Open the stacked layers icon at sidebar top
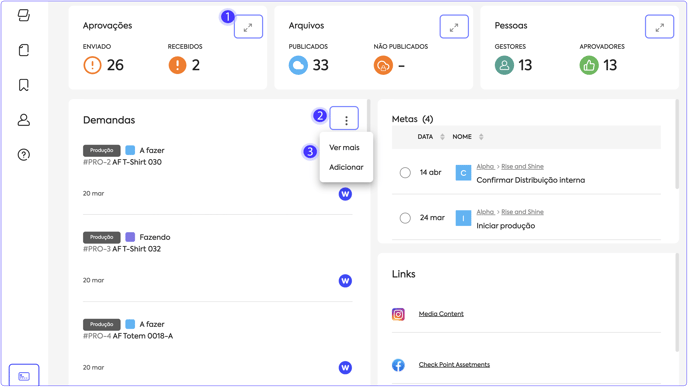 24,15
